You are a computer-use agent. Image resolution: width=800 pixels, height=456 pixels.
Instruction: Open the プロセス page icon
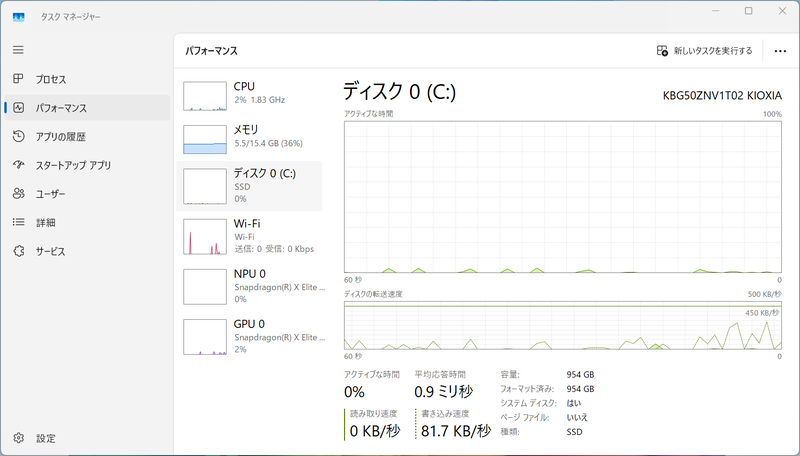(18, 79)
